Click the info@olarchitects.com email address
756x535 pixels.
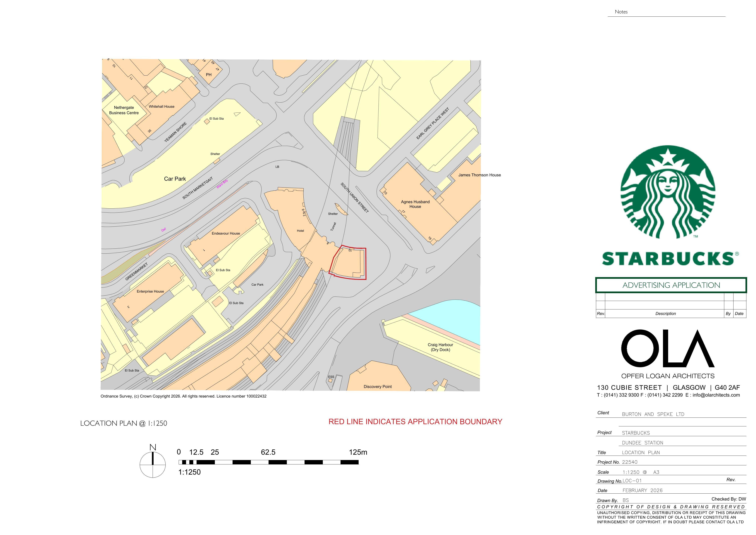(716, 395)
